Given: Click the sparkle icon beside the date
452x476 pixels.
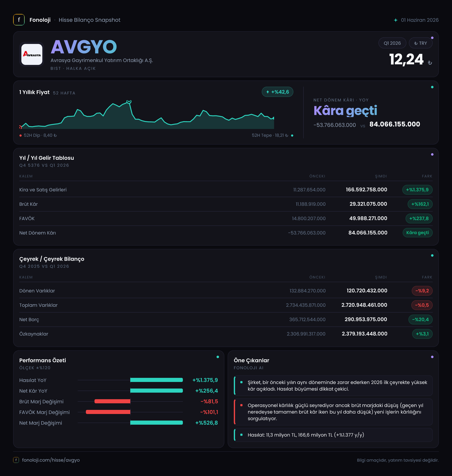Looking at the screenshot, I should (x=395, y=20).
